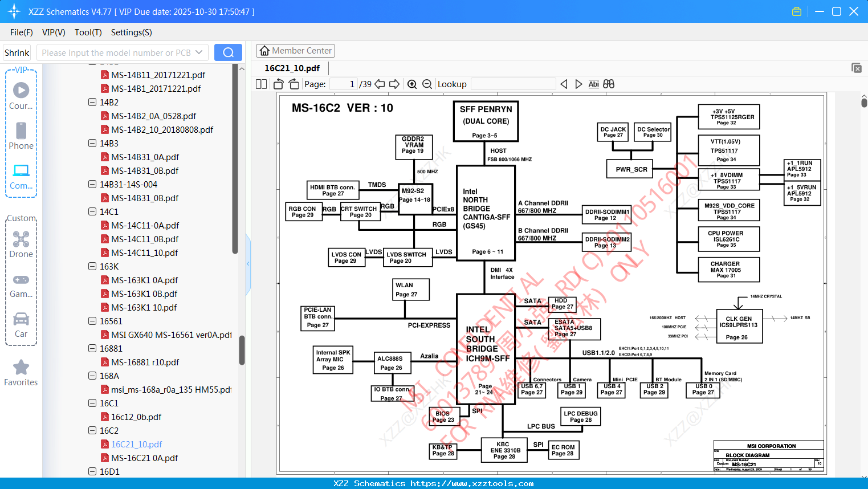Jump to the previous lookup result
This screenshot has width=868, height=489.
pyautogui.click(x=564, y=84)
